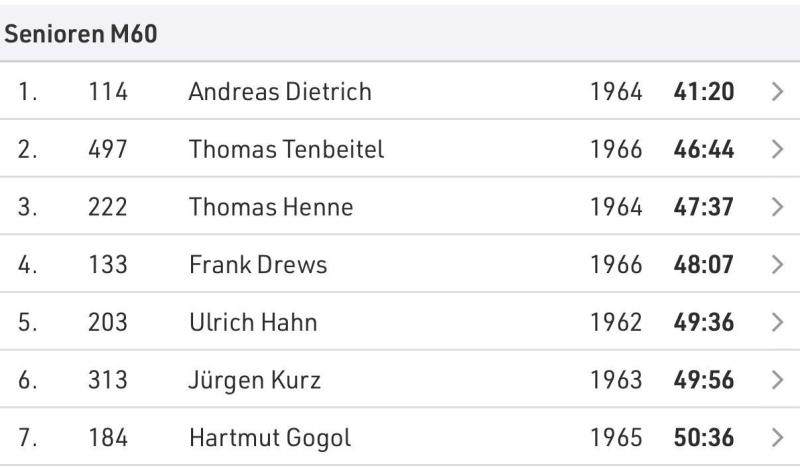Tap the arrow next to Ulrich Hahn's 49:36
The image size is (800, 468).
[x=777, y=322]
